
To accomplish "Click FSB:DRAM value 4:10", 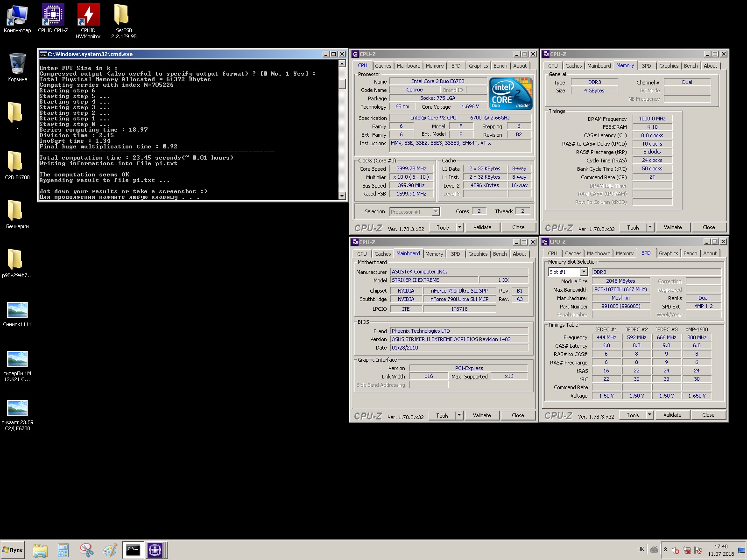I will click(652, 127).
